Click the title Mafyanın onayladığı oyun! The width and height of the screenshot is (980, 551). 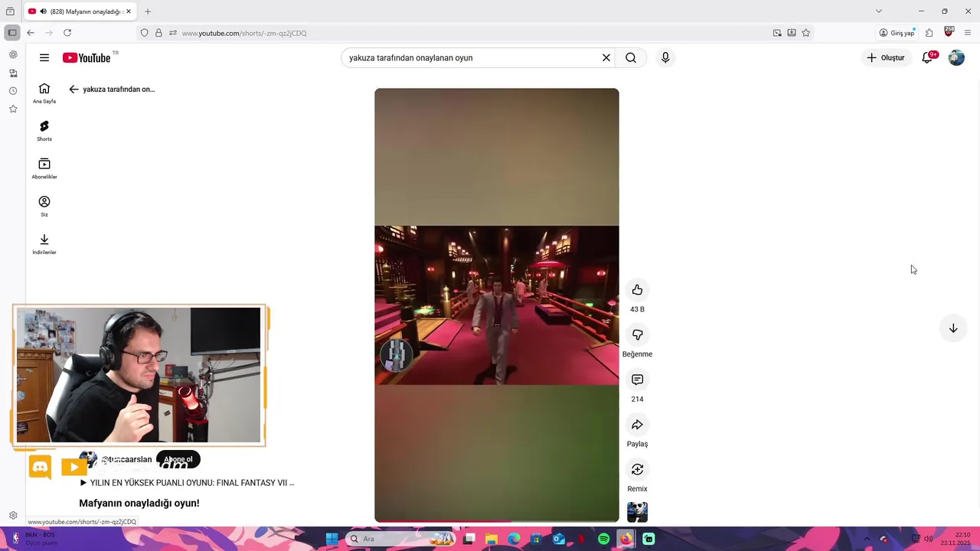[x=139, y=503]
